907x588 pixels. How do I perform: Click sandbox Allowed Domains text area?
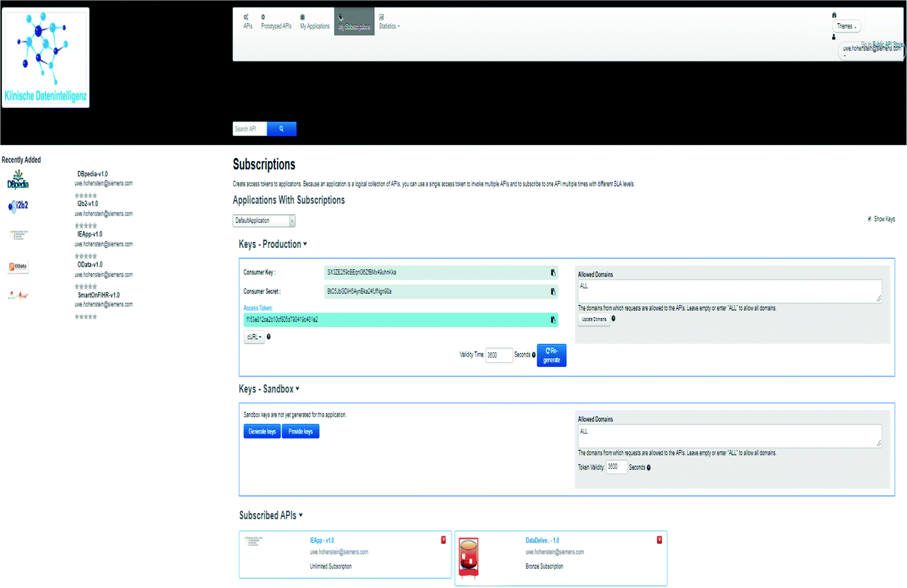(x=730, y=436)
